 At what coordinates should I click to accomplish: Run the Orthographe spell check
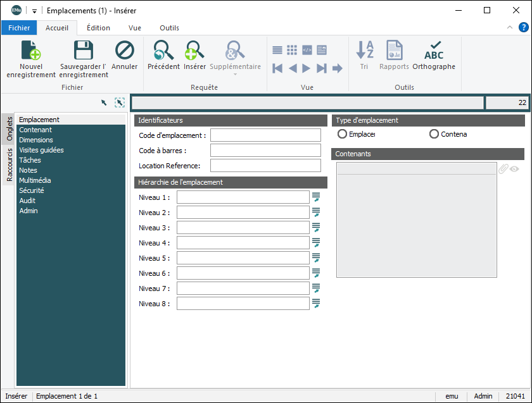click(434, 51)
